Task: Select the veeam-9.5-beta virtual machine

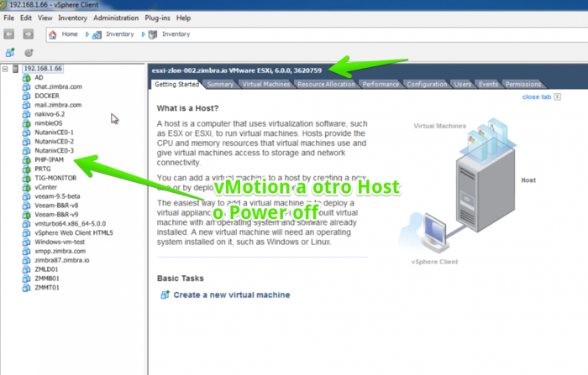Action: click(57, 196)
